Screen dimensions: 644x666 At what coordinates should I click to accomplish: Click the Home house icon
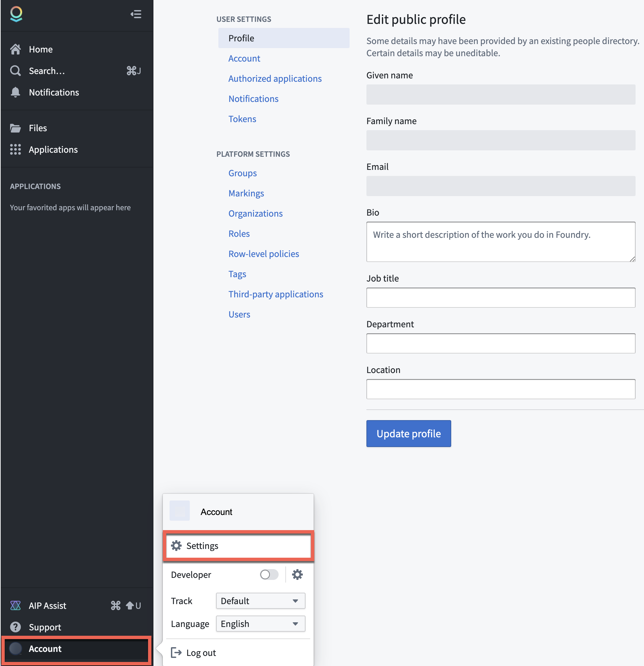15,49
